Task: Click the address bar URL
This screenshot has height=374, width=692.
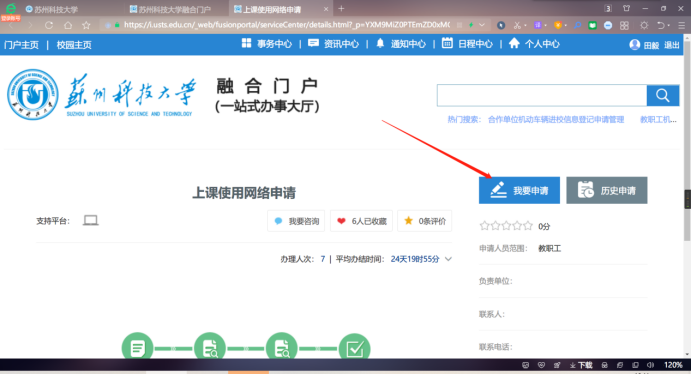Action: 287,25
